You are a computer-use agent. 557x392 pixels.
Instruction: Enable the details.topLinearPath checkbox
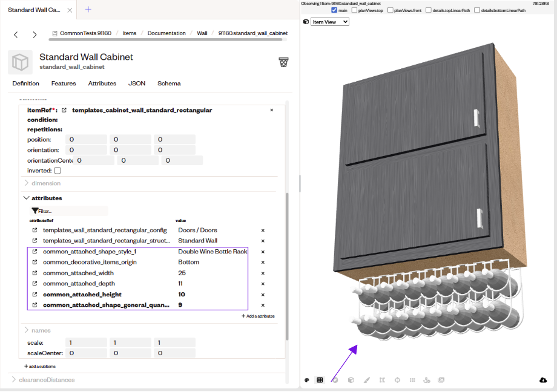pos(429,10)
